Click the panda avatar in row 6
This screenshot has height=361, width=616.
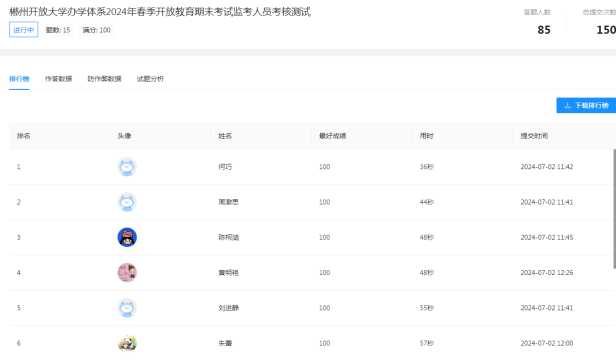127,343
